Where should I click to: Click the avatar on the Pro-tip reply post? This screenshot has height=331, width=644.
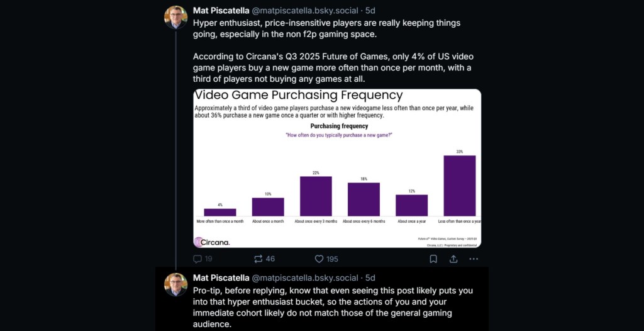[176, 284]
